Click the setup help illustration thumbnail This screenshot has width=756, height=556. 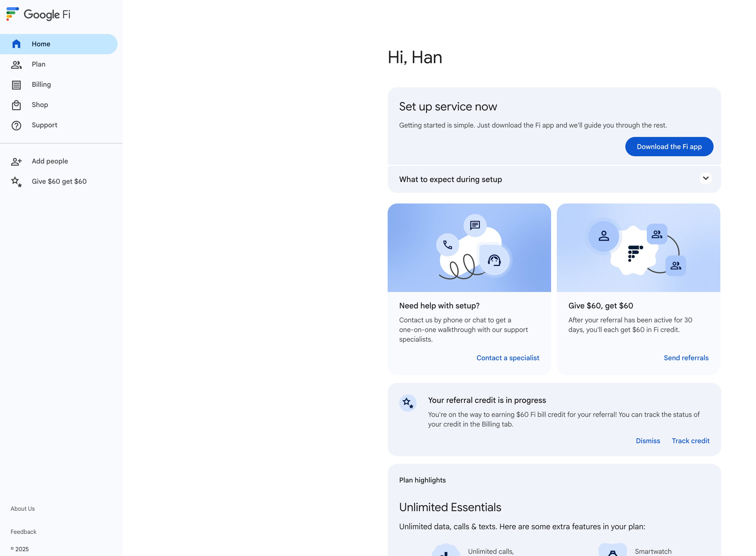coord(469,248)
